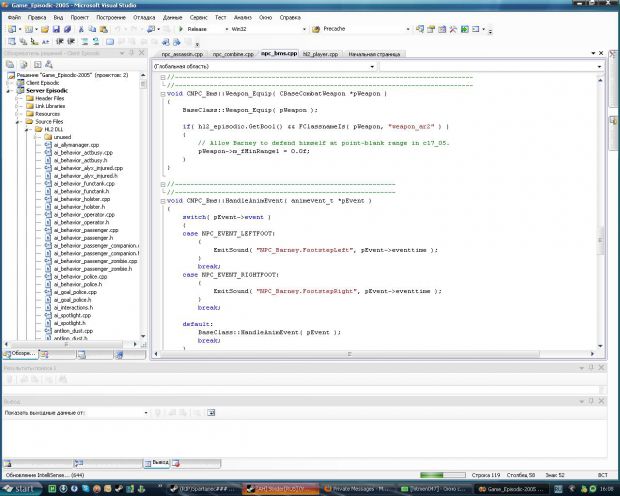Open the Файл menu
This screenshot has height=496, width=620.
point(14,17)
